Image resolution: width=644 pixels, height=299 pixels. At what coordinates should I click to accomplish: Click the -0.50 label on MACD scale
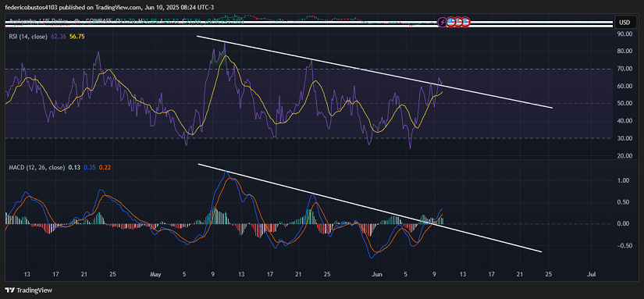pos(624,246)
